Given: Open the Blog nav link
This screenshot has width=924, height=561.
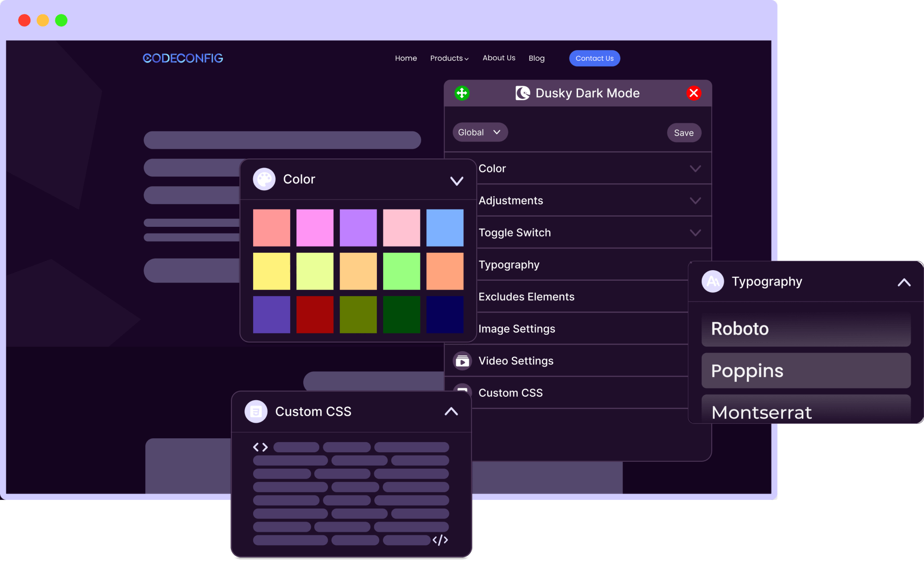Looking at the screenshot, I should [x=537, y=58].
